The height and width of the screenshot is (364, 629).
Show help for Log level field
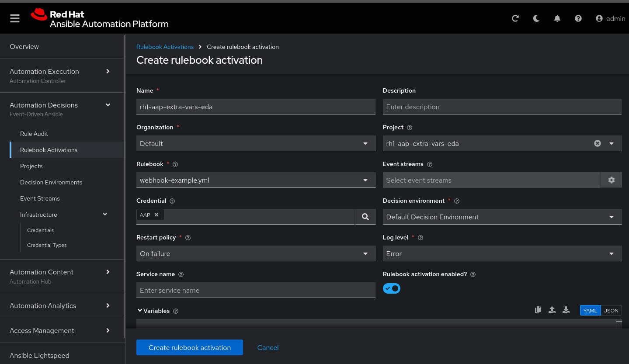tap(420, 238)
